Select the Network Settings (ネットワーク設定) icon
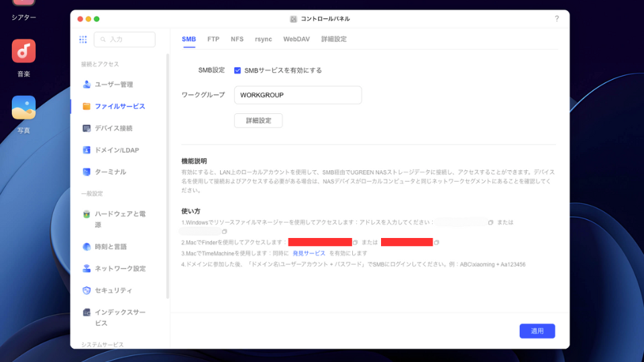This screenshot has width=644, height=362. 87,269
